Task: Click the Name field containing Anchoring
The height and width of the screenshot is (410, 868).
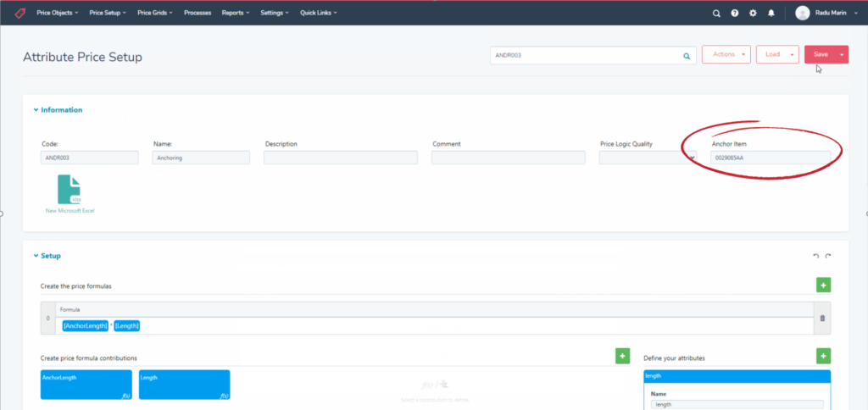Action: (201, 158)
